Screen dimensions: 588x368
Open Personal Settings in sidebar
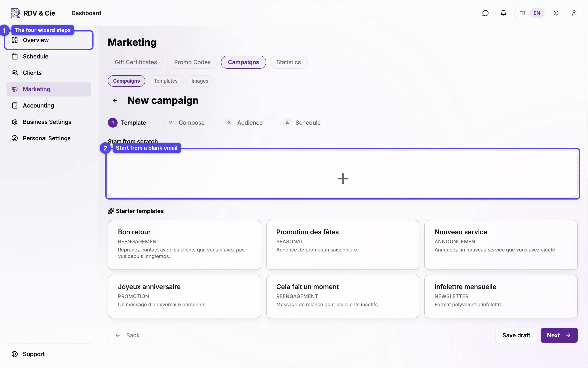click(x=49, y=138)
